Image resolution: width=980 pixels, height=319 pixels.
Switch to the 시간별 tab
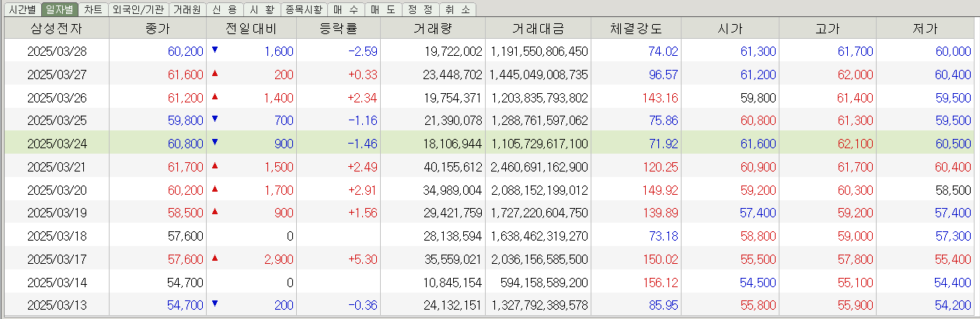pyautogui.click(x=22, y=9)
